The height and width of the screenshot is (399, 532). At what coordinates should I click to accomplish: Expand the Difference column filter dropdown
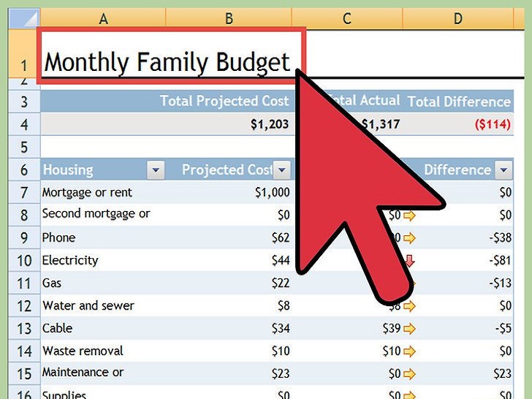(503, 170)
